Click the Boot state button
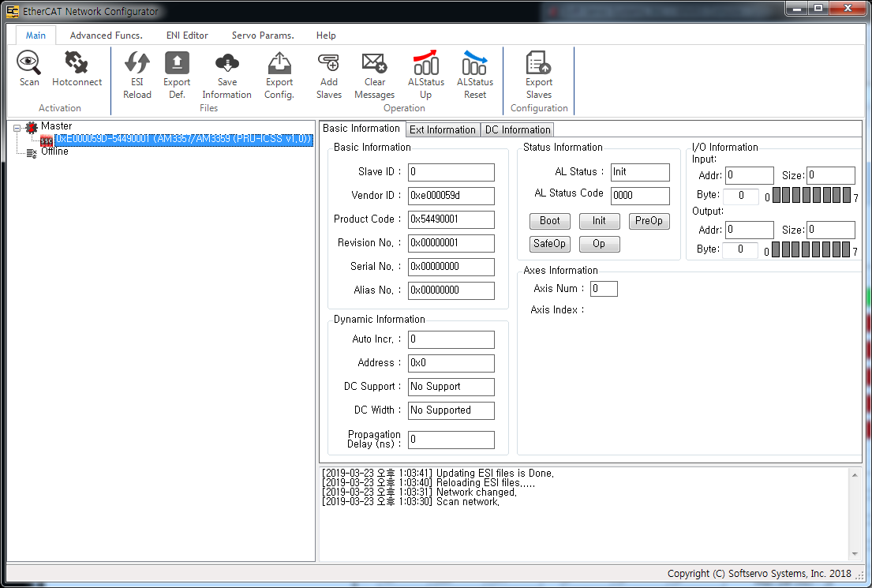This screenshot has height=588, width=872. tap(549, 221)
